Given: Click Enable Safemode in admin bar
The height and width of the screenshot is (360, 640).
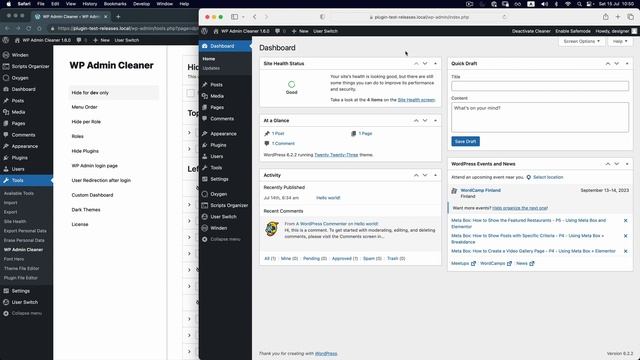Looking at the screenshot, I should pyautogui.click(x=573, y=31).
